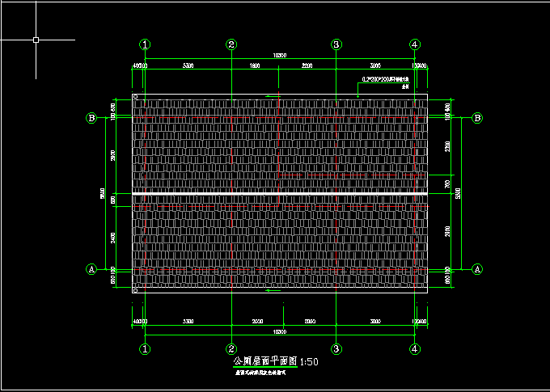Select the 1800 dimension text
Screen dimensions: 550x392
point(255,65)
